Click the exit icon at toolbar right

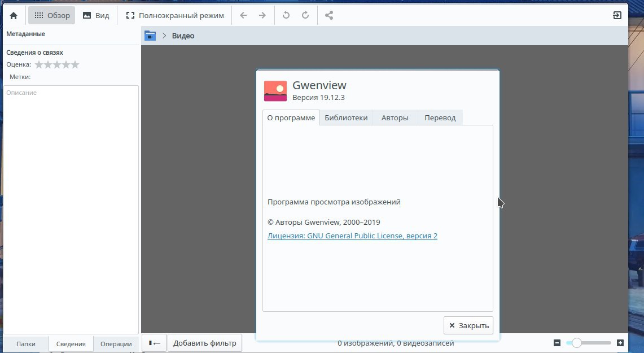617,16
